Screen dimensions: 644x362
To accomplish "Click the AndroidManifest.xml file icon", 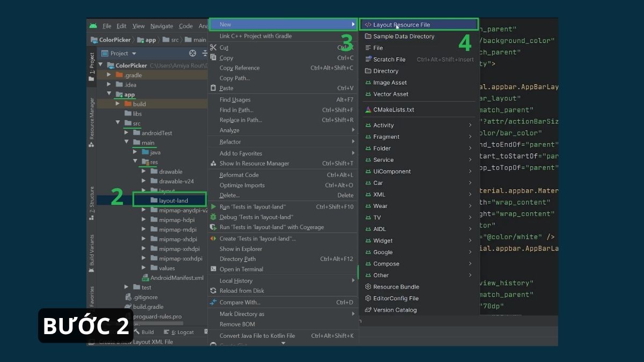I will [145, 278].
